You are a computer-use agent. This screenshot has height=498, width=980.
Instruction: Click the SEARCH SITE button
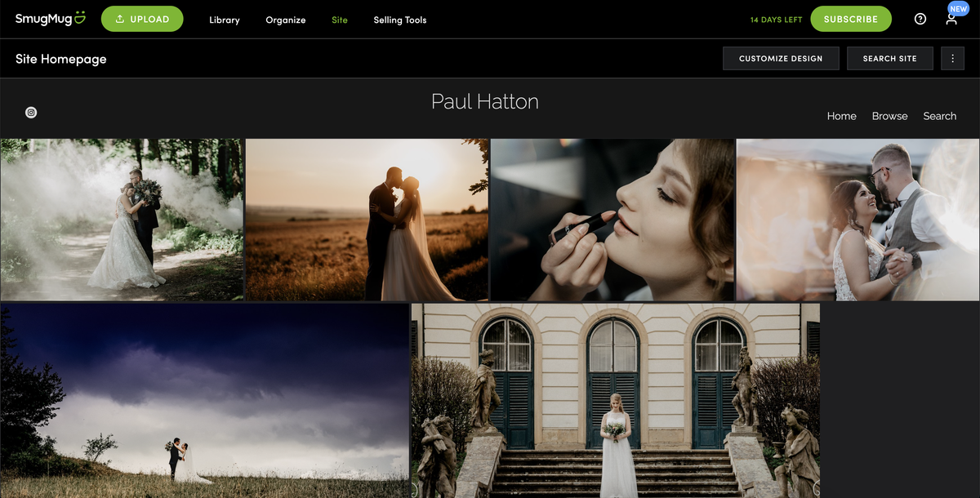tap(889, 58)
